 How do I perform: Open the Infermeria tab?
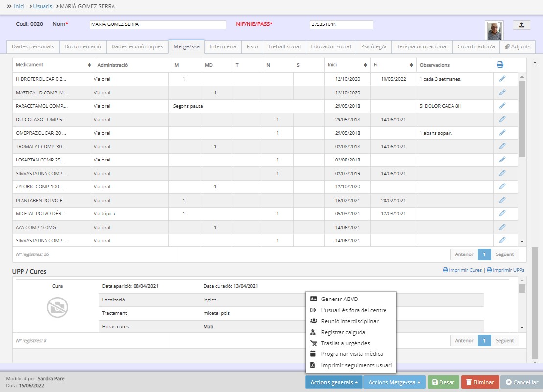(x=223, y=46)
